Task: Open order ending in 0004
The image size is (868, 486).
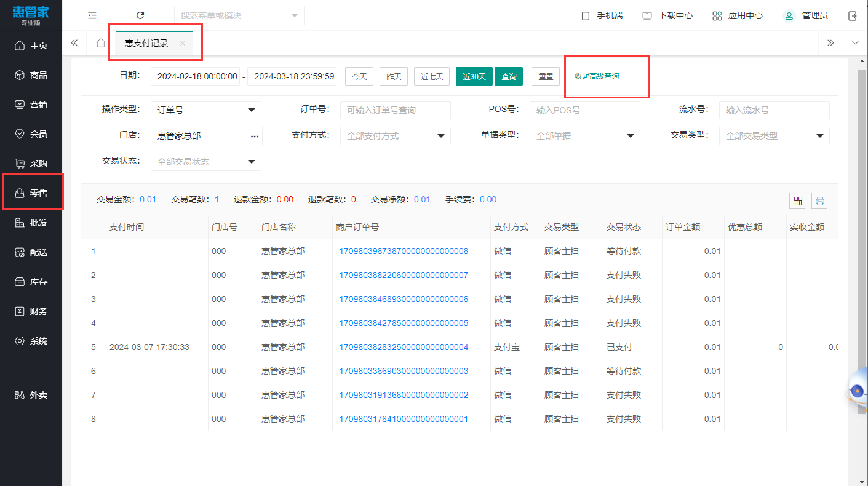Action: 404,347
